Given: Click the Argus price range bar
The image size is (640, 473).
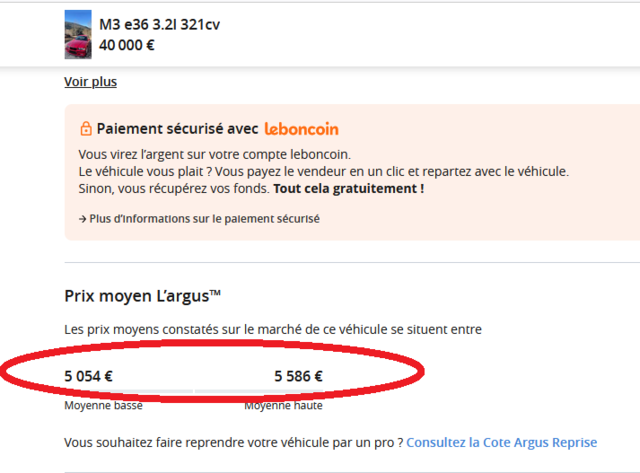Looking at the screenshot, I should tap(193, 391).
